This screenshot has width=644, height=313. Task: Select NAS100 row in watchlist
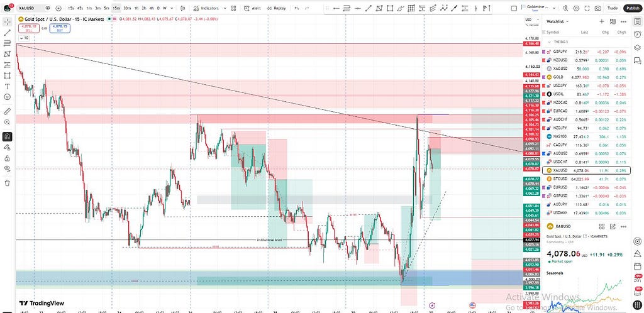[x=586, y=136]
